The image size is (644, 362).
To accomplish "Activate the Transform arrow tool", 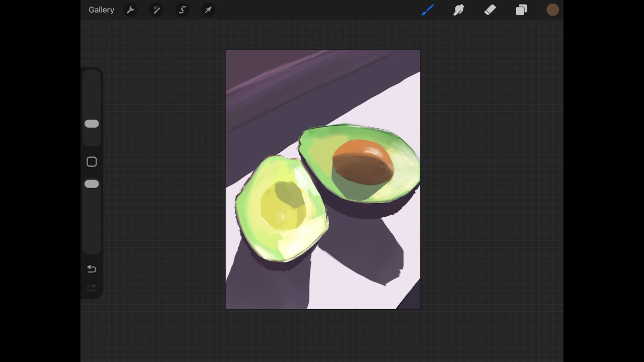I will [208, 10].
